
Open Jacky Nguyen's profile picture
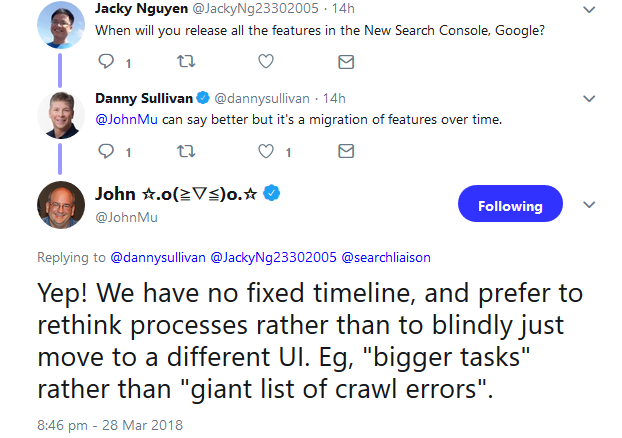point(61,23)
